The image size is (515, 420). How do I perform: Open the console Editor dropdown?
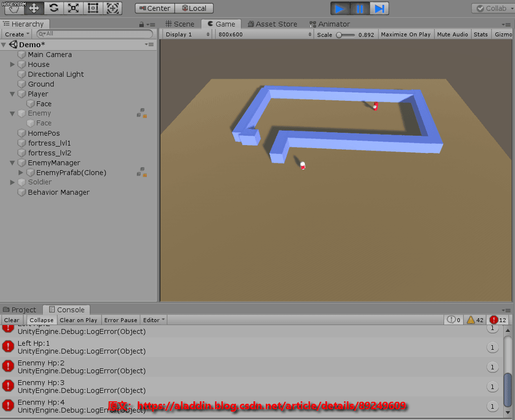154,320
